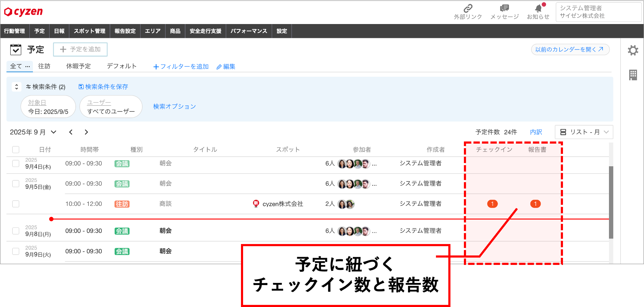This screenshot has width=644, height=307.
Task: Click participant avatars for 9月8日 朝会
Action: tap(353, 231)
